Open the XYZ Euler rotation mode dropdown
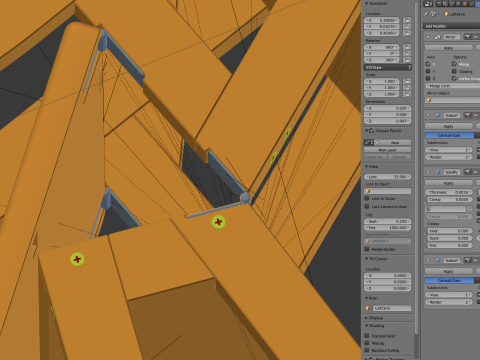 click(387, 67)
